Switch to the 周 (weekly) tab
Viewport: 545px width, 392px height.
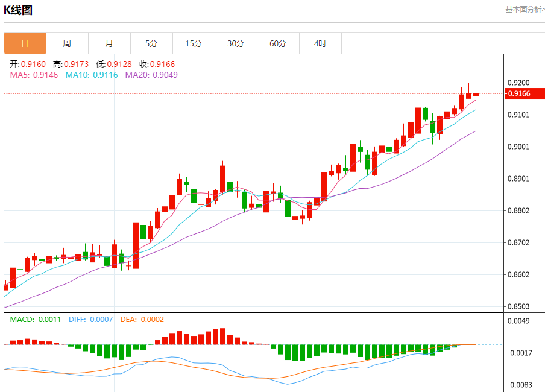[x=67, y=43]
